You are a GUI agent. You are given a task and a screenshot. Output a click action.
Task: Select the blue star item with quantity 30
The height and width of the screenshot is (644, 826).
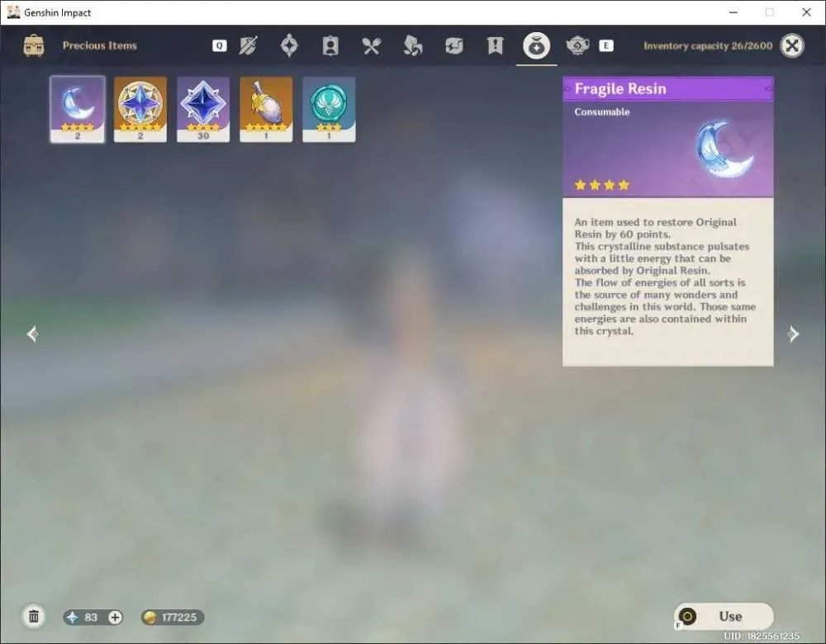click(x=203, y=109)
